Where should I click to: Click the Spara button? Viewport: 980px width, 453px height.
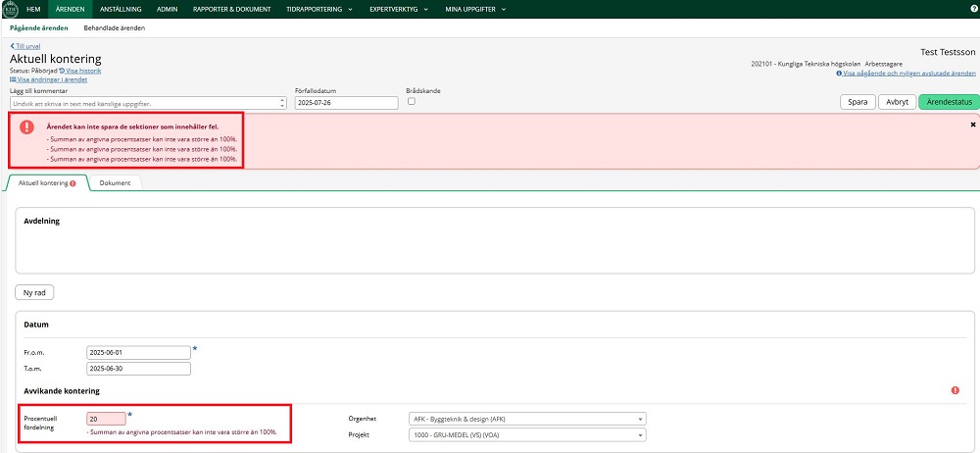(x=857, y=102)
